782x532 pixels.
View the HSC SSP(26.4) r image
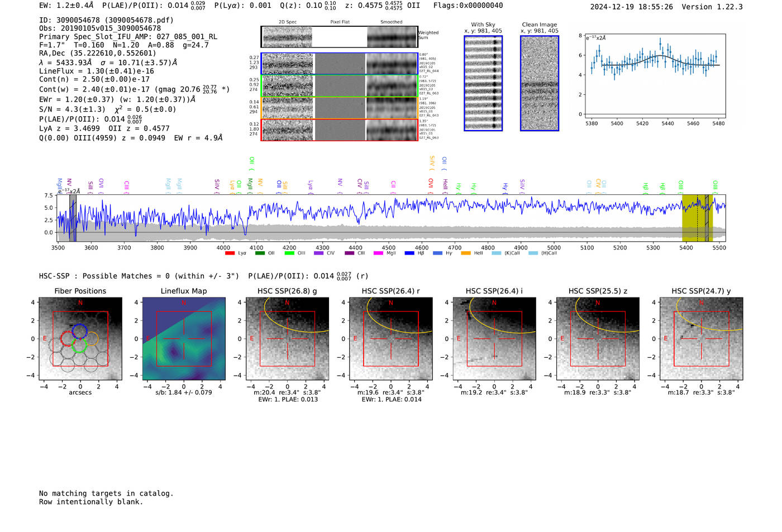390,339
